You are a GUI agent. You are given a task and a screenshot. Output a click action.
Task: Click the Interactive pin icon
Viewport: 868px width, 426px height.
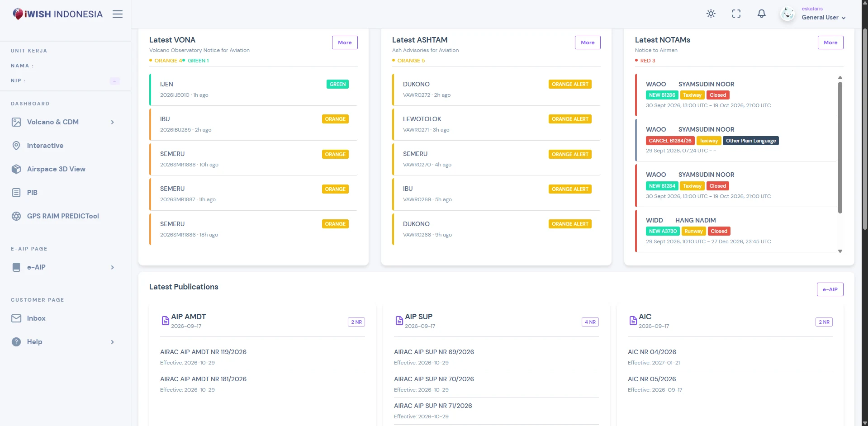(x=16, y=146)
